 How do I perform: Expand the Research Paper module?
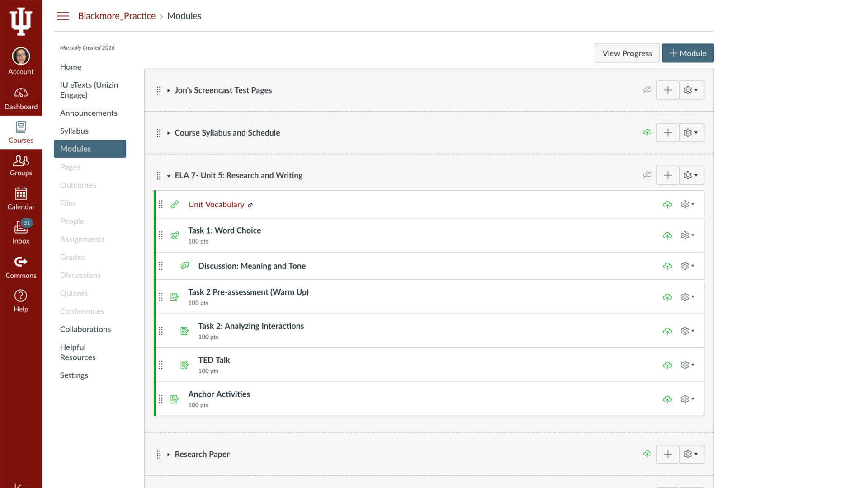coord(169,454)
